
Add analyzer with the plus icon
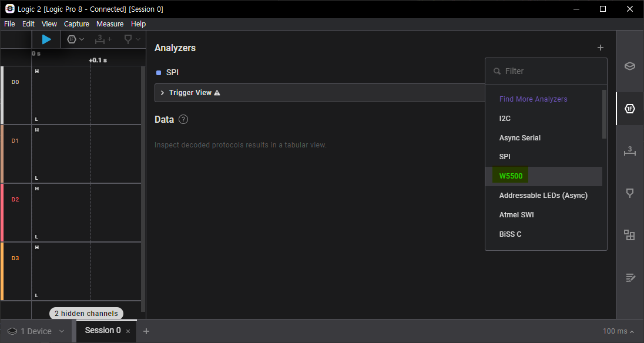[x=601, y=48]
